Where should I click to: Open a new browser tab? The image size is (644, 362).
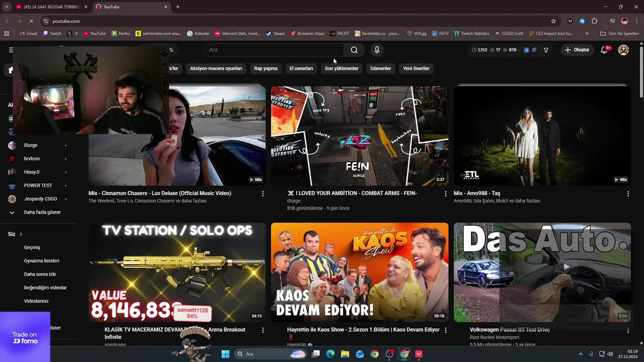point(178,7)
